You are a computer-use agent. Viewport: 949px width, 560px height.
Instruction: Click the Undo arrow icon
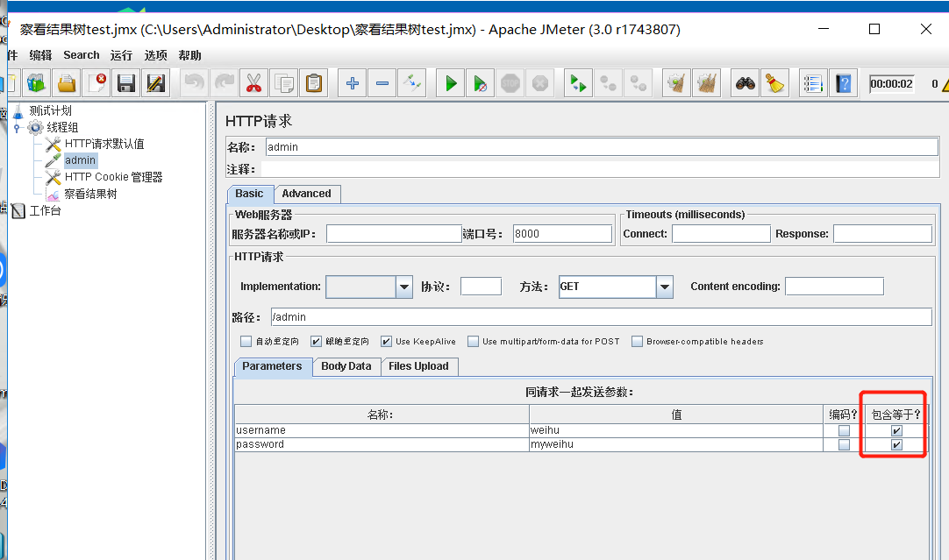pos(195,83)
